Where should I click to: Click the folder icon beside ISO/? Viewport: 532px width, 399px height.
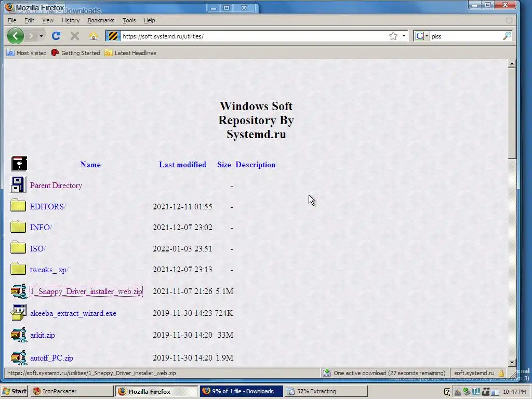[18, 247]
